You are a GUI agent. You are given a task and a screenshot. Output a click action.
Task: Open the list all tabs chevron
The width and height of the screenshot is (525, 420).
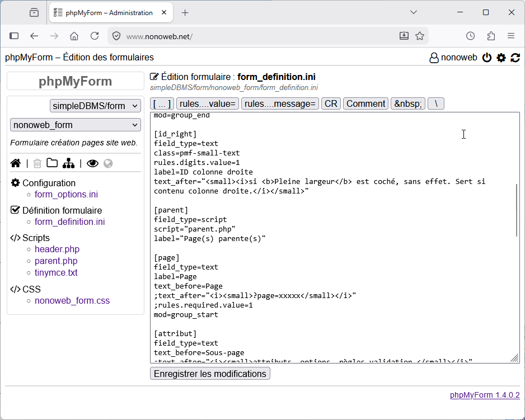(x=414, y=12)
